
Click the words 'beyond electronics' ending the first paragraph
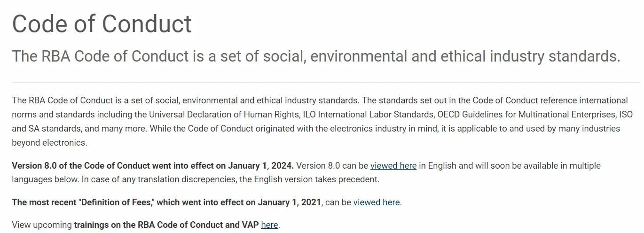click(49, 143)
